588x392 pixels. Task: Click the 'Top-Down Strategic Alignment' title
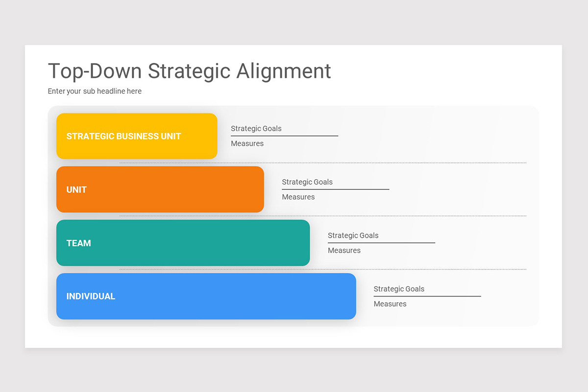[x=189, y=71]
